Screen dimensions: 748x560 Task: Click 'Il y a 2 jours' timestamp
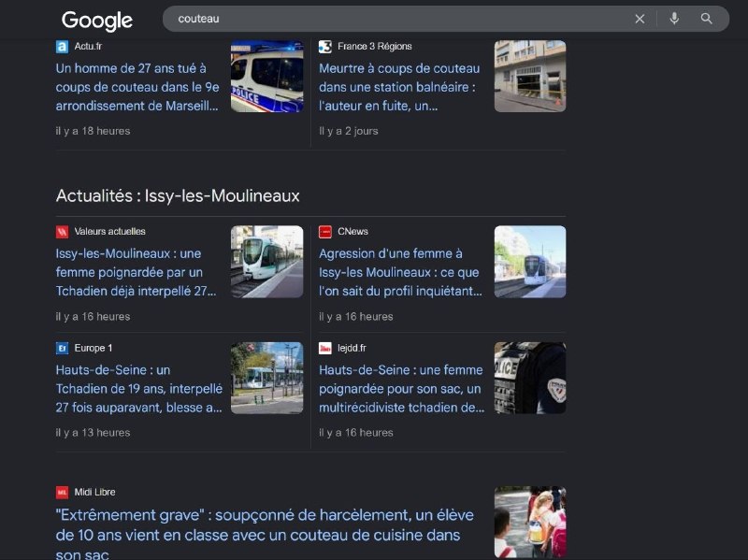click(348, 131)
